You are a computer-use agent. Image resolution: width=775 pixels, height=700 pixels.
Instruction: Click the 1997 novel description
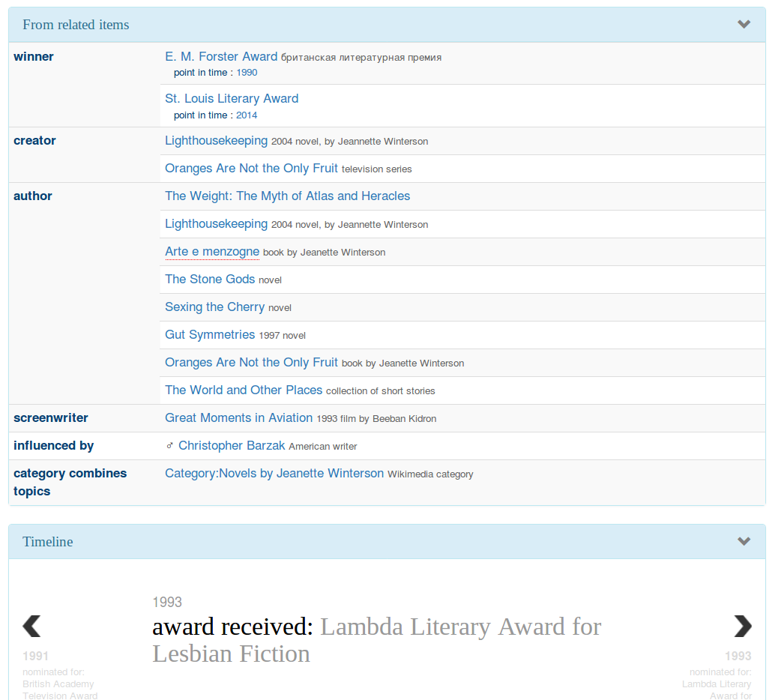click(x=283, y=336)
